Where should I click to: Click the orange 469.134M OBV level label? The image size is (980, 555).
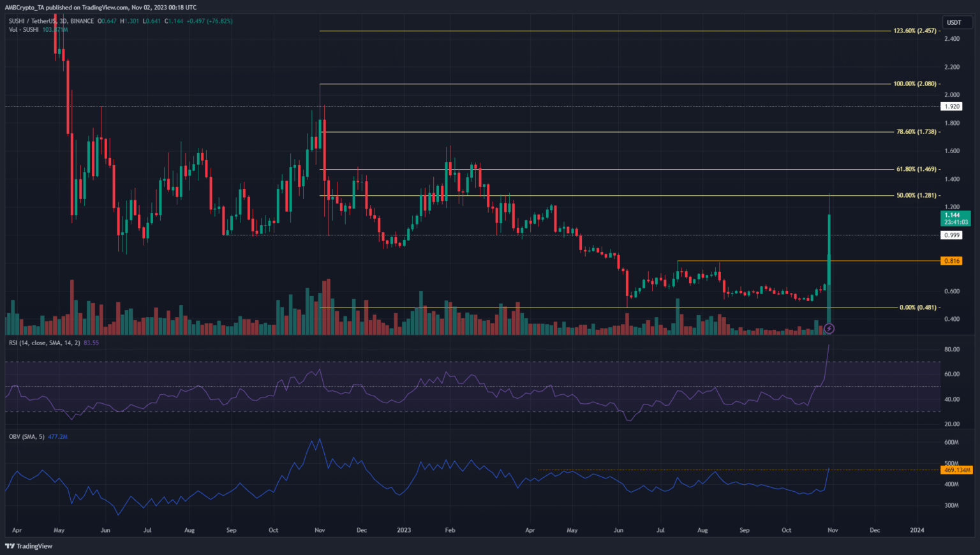pyautogui.click(x=956, y=470)
